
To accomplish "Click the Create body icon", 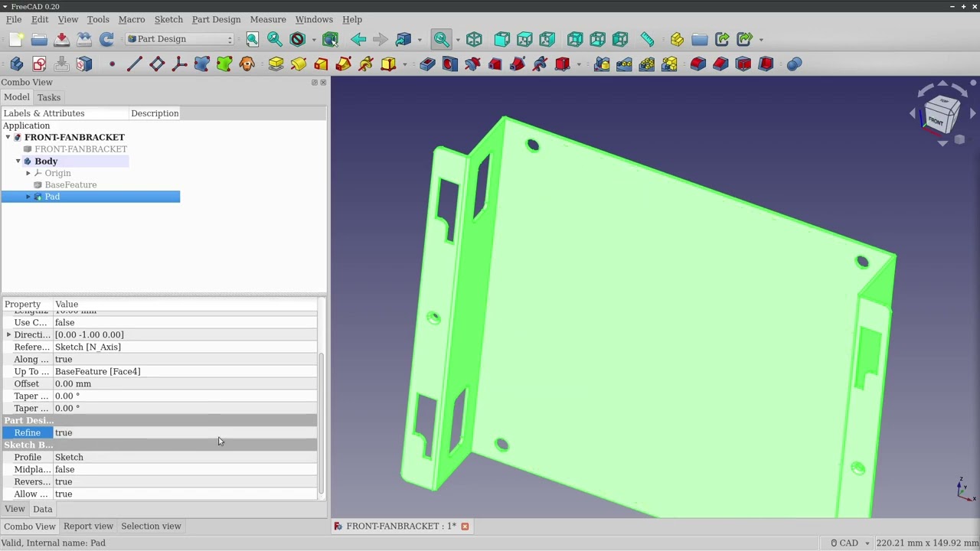I will [x=17, y=64].
